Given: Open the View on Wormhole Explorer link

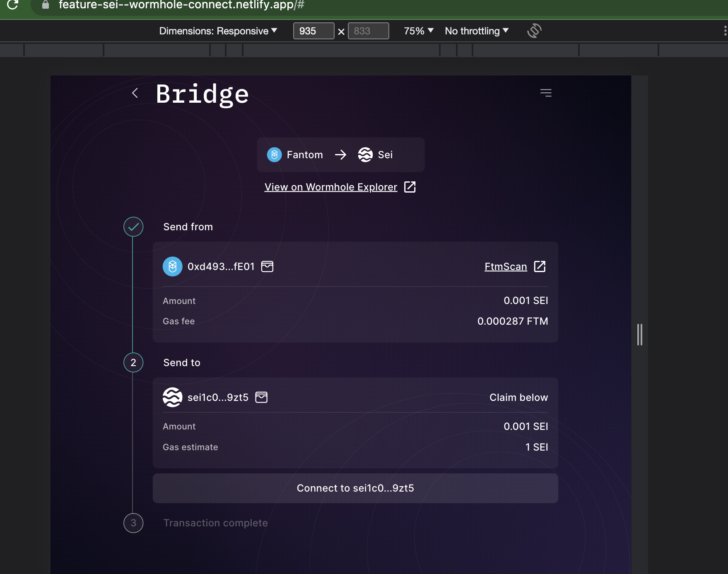Looking at the screenshot, I should tap(330, 187).
